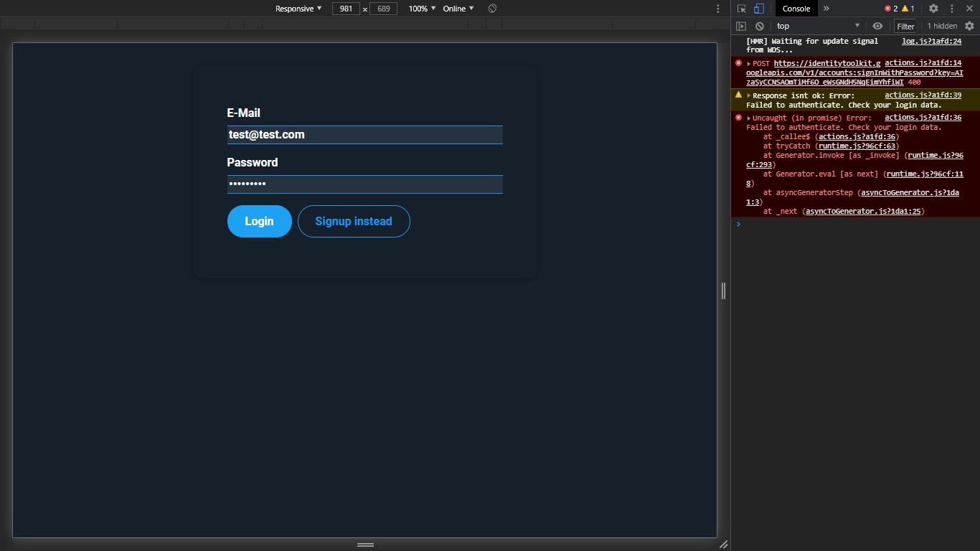This screenshot has width=980, height=551.
Task: Open the actions.js?a1fd:14 source link
Action: pyautogui.click(x=923, y=63)
